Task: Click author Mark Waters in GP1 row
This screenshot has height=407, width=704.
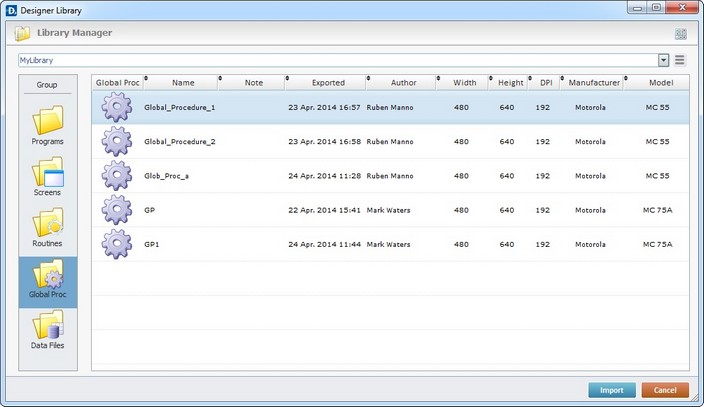Action: tap(388, 244)
